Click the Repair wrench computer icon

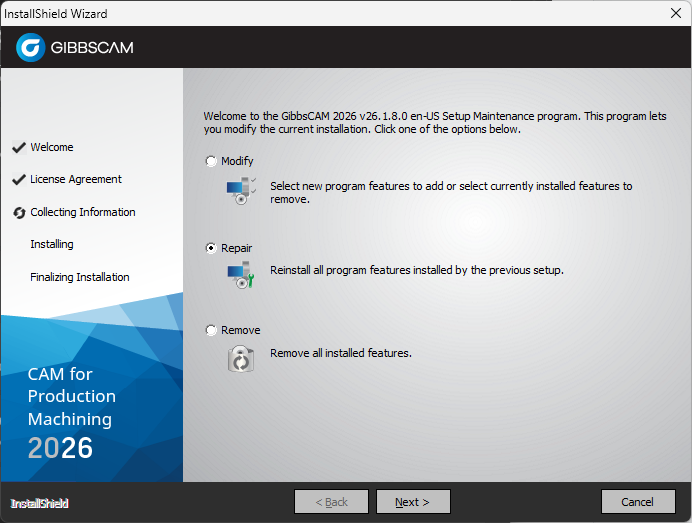241,275
